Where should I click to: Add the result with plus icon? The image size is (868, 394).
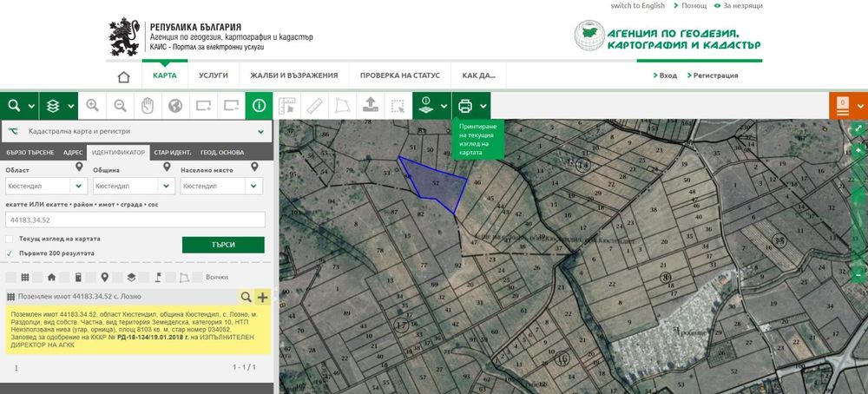[262, 297]
